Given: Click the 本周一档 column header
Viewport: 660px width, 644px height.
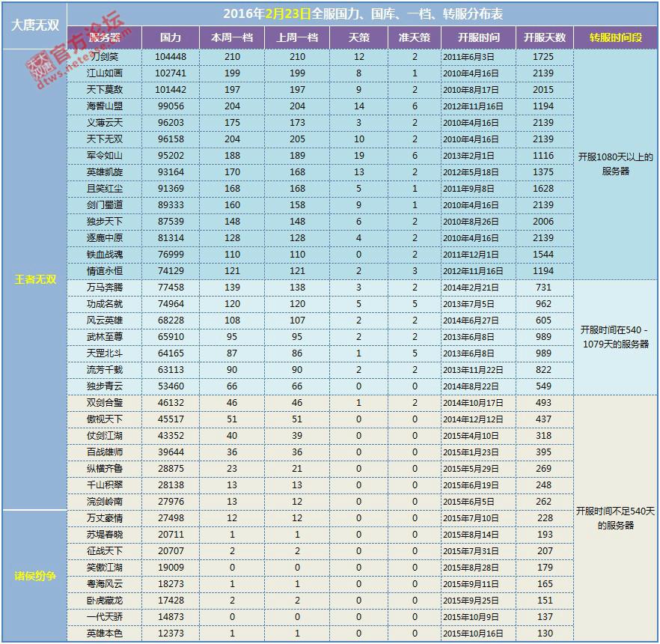Looking at the screenshot, I should [x=232, y=37].
